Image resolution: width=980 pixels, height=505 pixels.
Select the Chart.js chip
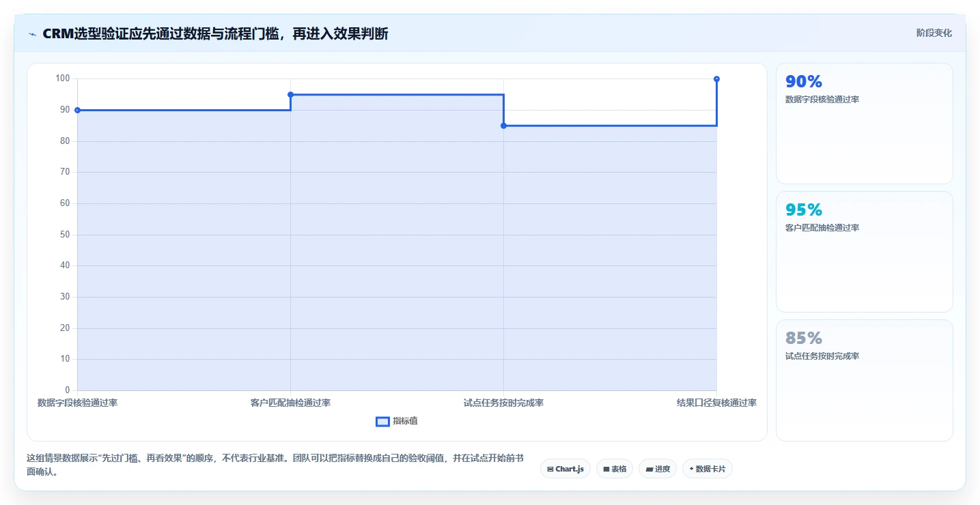pos(565,469)
